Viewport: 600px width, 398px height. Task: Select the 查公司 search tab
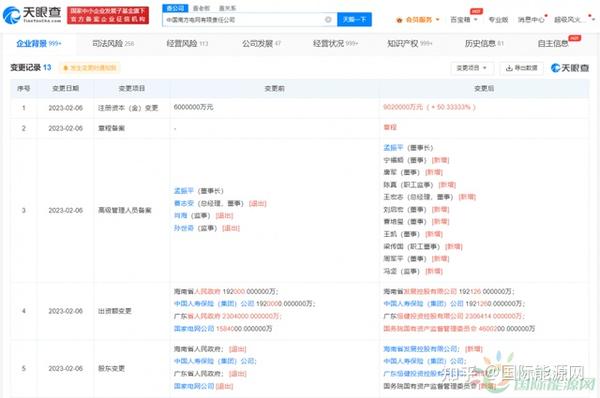pos(175,8)
